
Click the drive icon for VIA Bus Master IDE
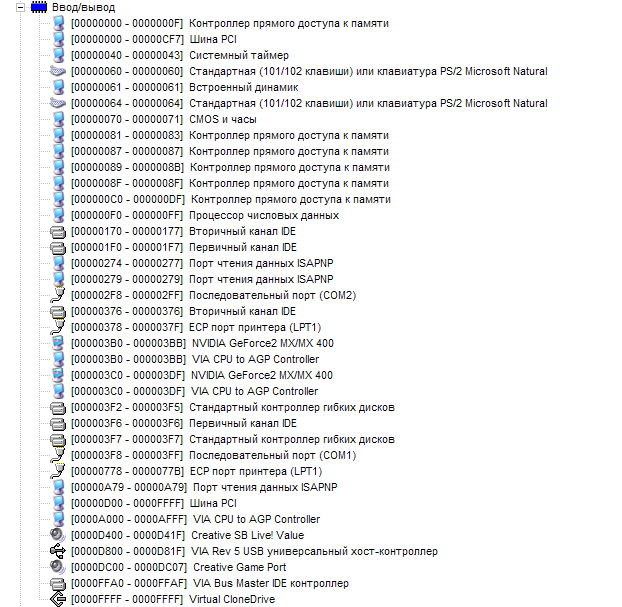coord(58,584)
